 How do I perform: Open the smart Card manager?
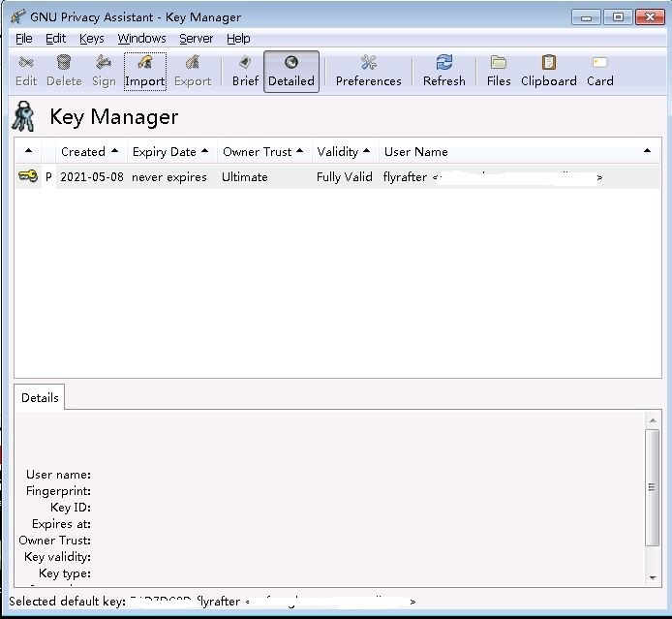click(600, 72)
